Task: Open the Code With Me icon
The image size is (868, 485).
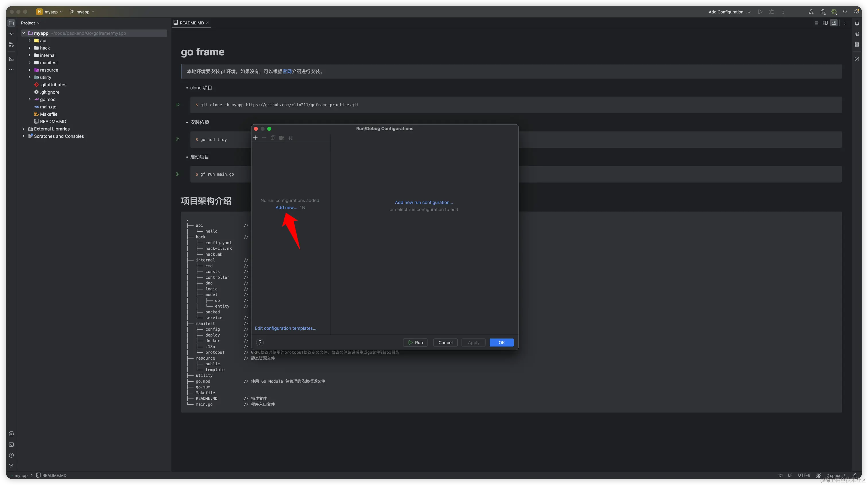Action: click(x=811, y=12)
